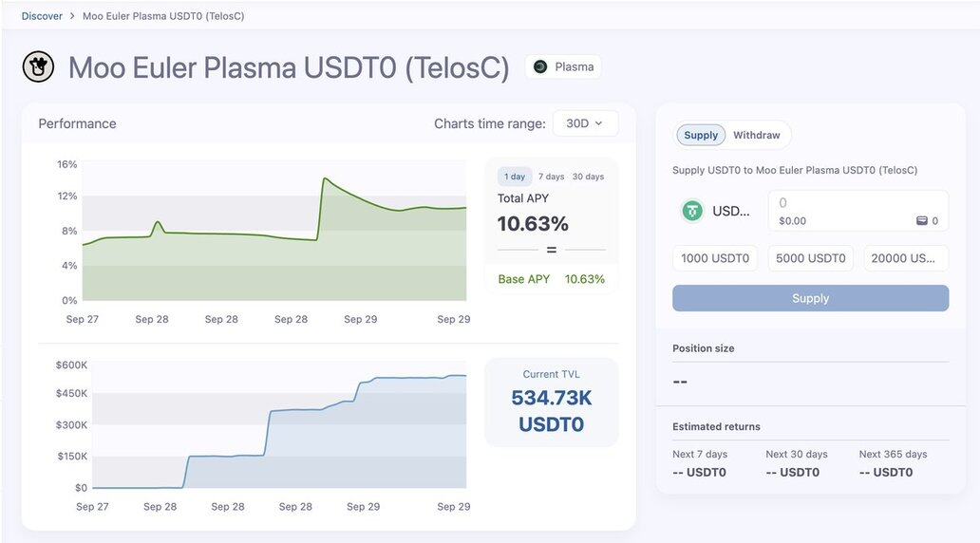The height and width of the screenshot is (543, 980).
Task: Select the 1 day APY period
Action: tap(515, 177)
